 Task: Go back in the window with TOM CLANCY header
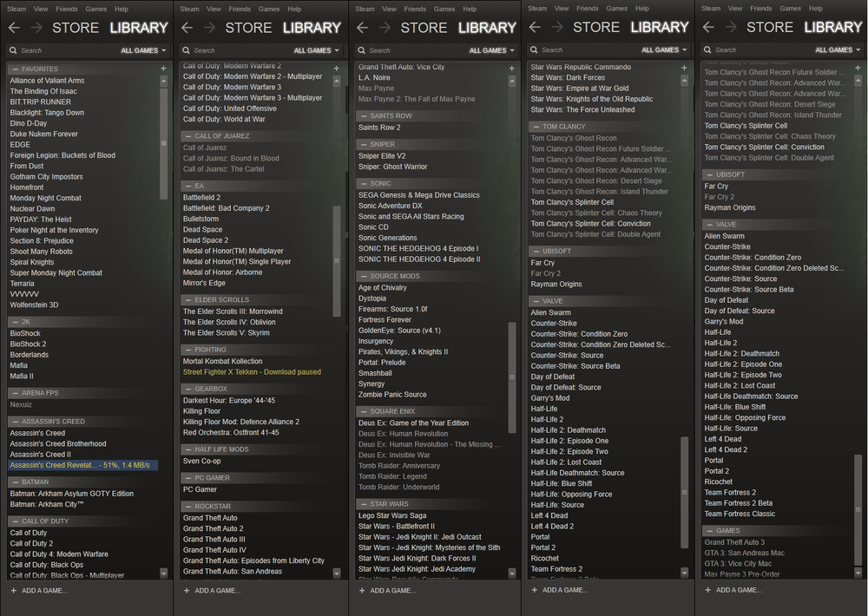click(x=535, y=27)
